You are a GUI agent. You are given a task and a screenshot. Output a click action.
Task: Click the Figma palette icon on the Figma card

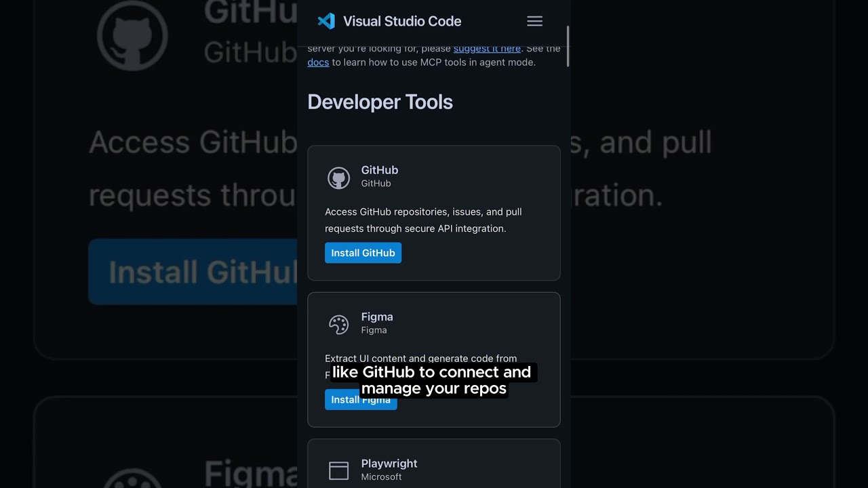(x=338, y=325)
